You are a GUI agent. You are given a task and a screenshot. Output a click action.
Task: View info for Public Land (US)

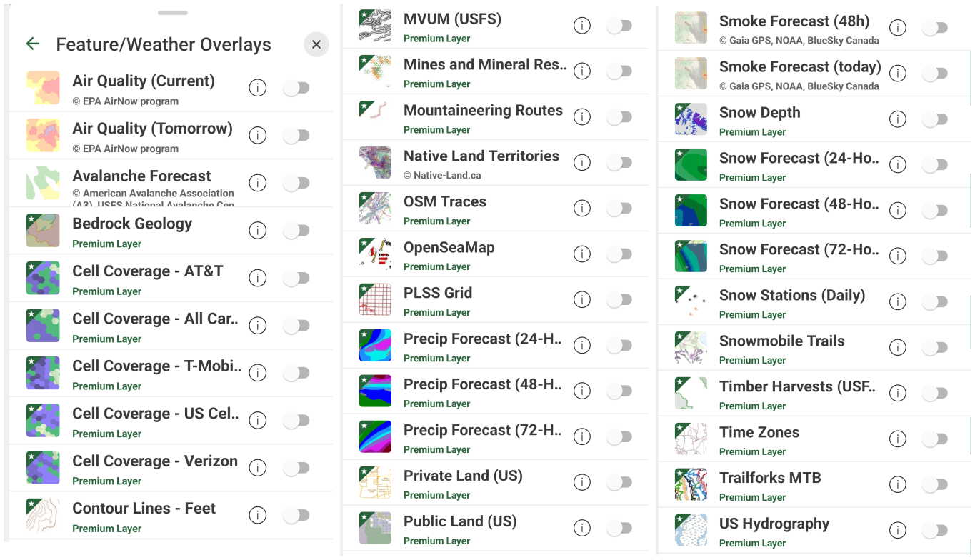point(582,529)
